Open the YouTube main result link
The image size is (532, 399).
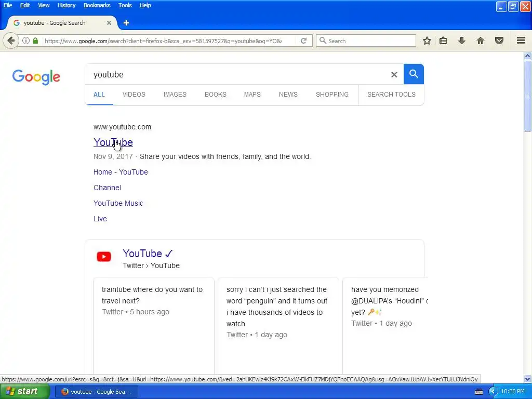113,142
